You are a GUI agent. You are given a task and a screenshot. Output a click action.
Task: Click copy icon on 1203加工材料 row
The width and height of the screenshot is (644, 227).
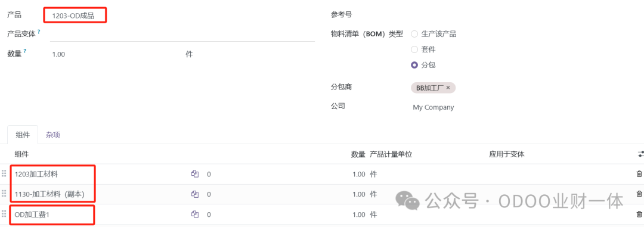point(194,174)
